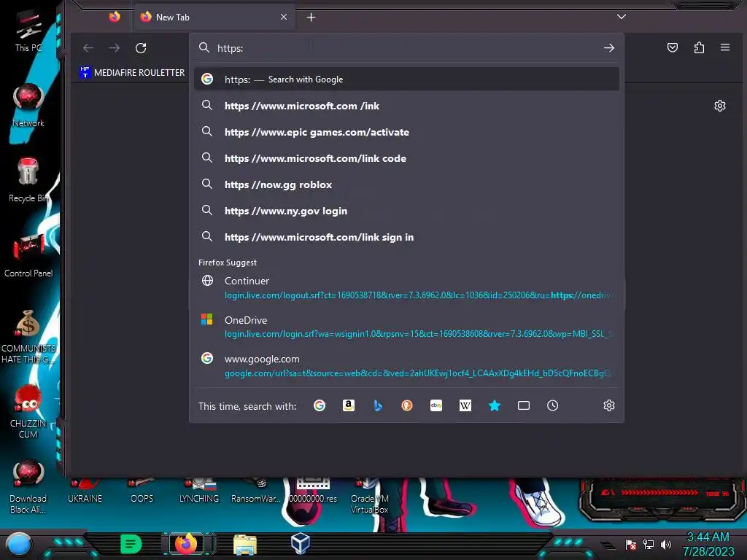Click the volume speaker tray icon

[x=666, y=544]
